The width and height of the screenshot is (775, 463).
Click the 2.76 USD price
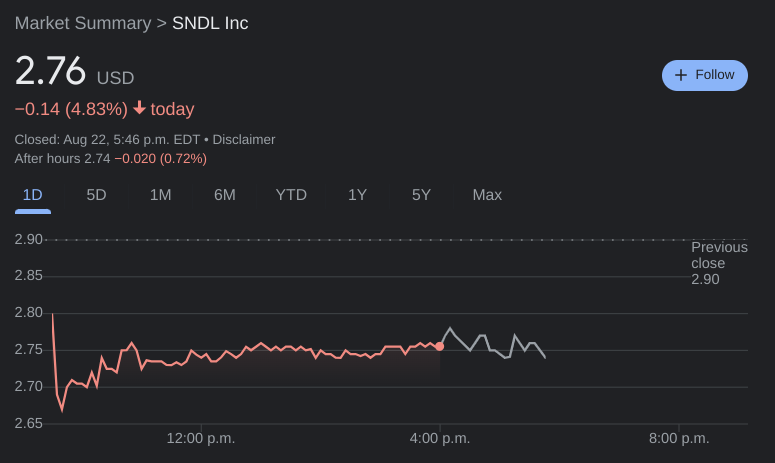[x=50, y=73]
